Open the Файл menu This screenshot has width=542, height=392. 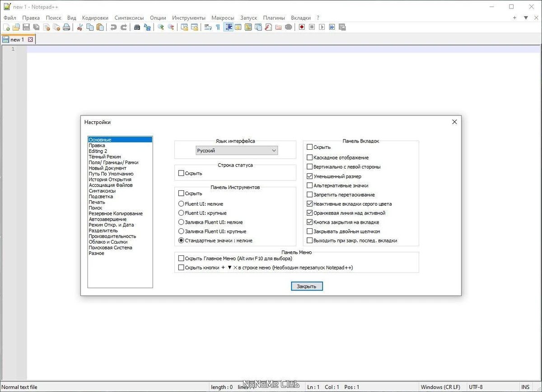pyautogui.click(x=9, y=18)
